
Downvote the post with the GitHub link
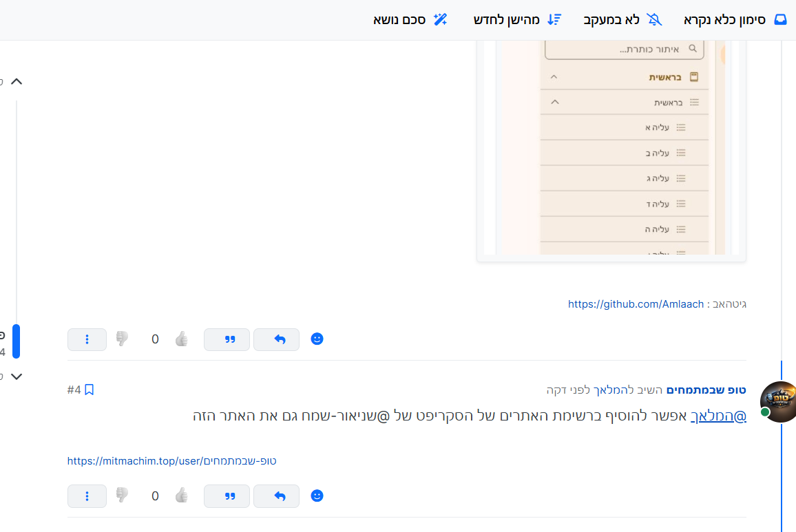pyautogui.click(x=122, y=339)
